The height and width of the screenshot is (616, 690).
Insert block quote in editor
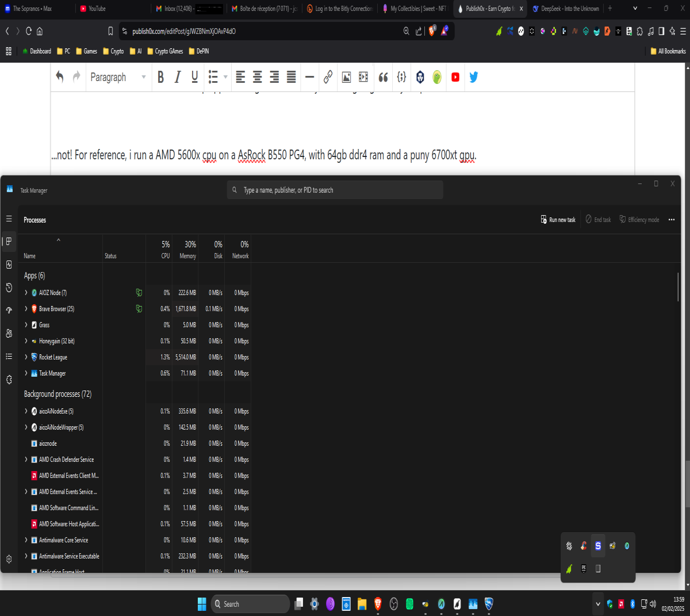pos(383,77)
